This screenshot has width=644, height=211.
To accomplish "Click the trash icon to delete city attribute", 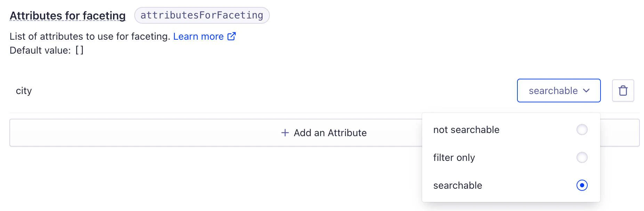I will (623, 91).
